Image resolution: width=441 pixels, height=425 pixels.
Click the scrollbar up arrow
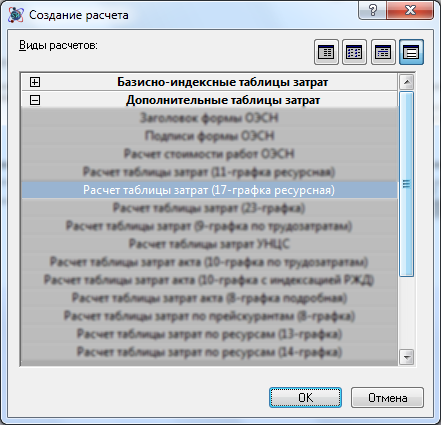pyautogui.click(x=406, y=82)
